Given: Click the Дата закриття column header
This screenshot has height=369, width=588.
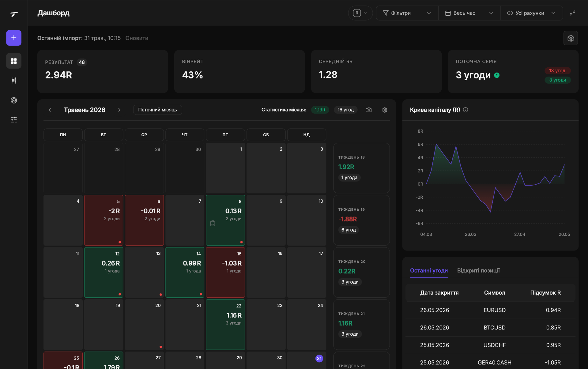Looking at the screenshot, I should [x=439, y=293].
